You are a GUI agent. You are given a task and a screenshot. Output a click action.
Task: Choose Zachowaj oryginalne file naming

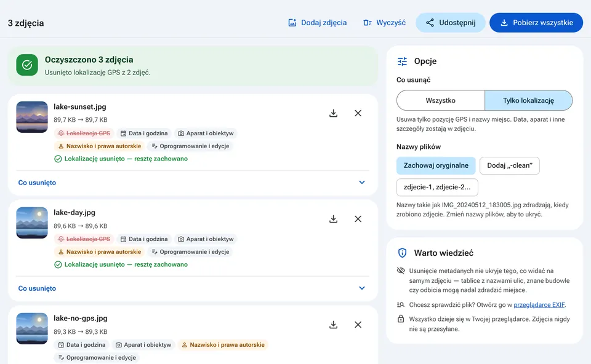point(436,165)
